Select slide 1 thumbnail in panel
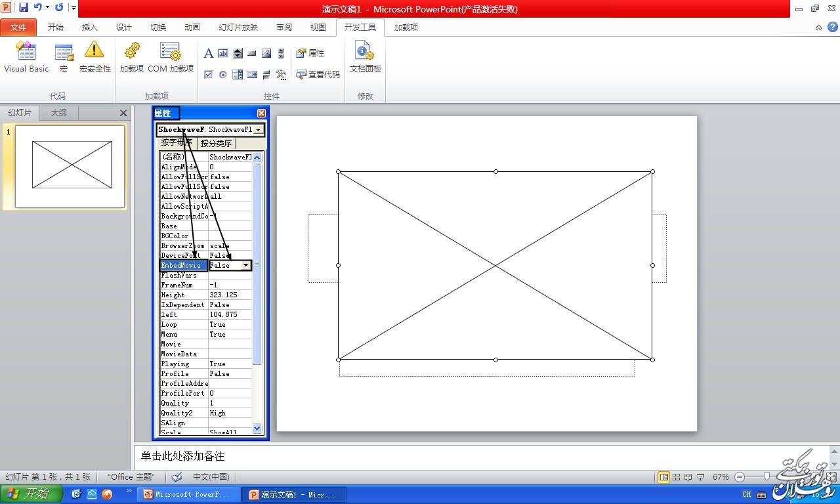 click(70, 167)
